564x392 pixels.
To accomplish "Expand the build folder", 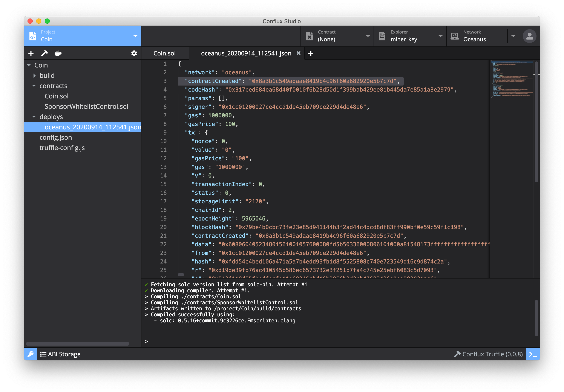I will [x=35, y=76].
